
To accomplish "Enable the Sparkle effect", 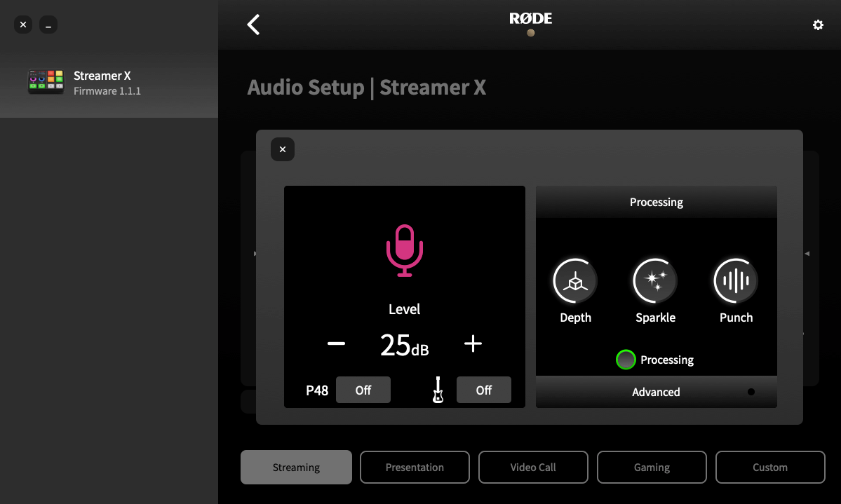I will click(x=655, y=280).
